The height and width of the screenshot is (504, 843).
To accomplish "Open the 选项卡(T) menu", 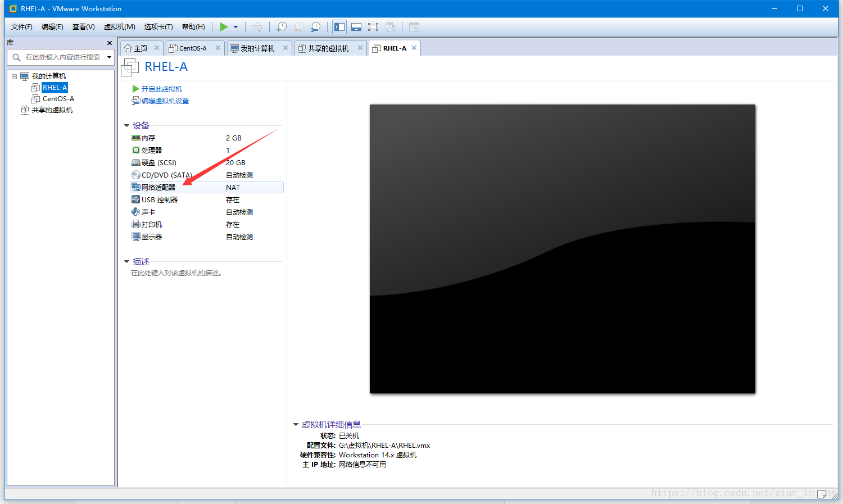I will click(x=158, y=27).
